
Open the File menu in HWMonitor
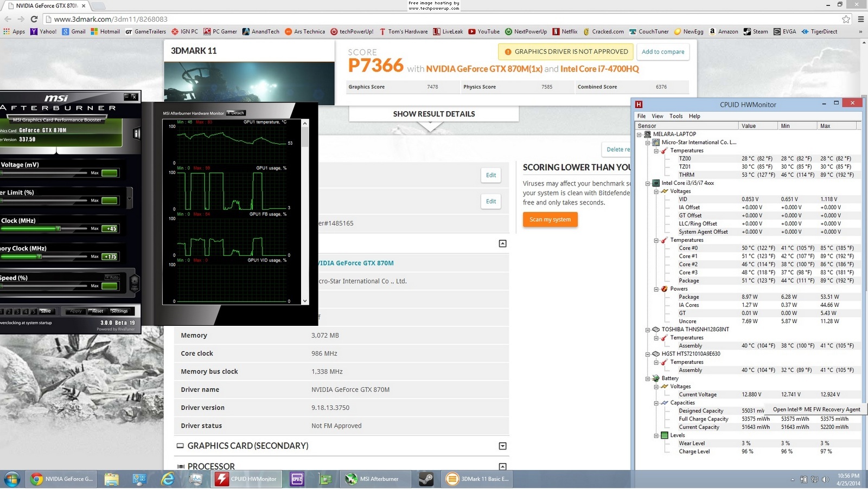tap(641, 116)
